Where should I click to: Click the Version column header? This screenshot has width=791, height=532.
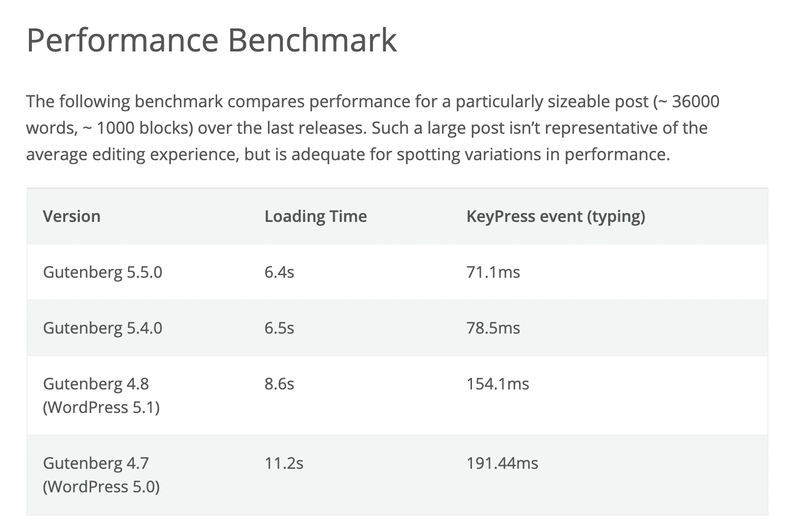click(x=72, y=216)
